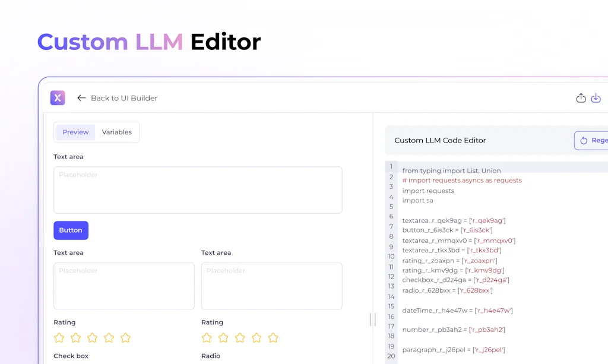Select the fifth star of the right Rating
Image resolution: width=608 pixels, height=364 pixels.
point(273,337)
